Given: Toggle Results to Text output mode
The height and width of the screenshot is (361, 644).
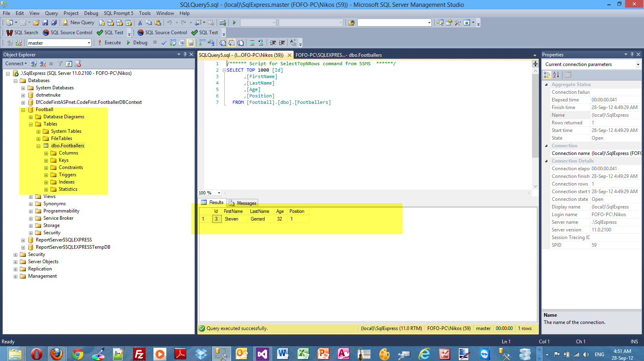Looking at the screenshot, I should coord(222,43).
